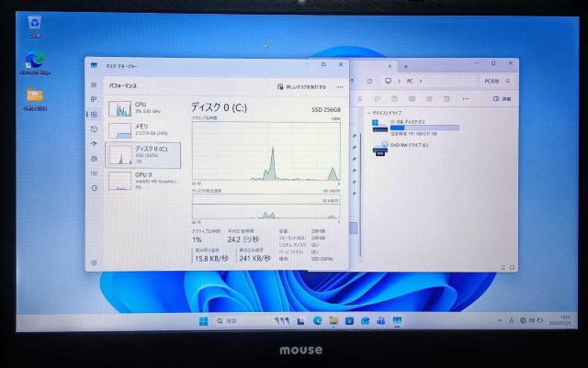Viewport: 588px width, 368px height.
Task: Click the 241 KB/秒 write speed value
Action: (x=254, y=259)
